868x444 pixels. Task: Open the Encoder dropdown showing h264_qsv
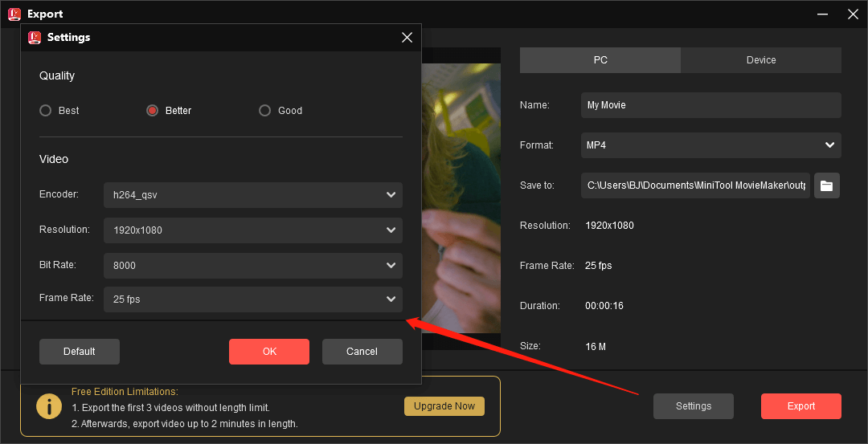[252, 195]
